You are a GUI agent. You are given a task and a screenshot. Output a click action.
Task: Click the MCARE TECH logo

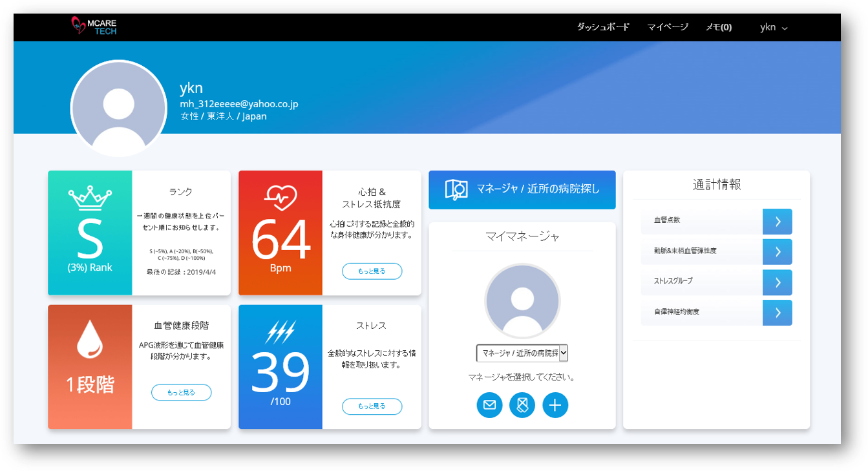coord(94,26)
